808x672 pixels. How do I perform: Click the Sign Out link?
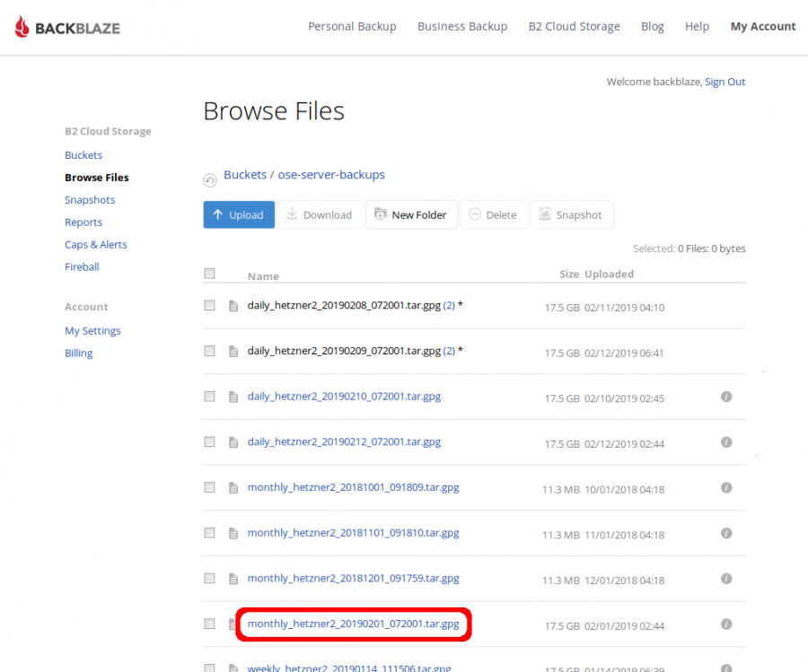pyautogui.click(x=725, y=82)
